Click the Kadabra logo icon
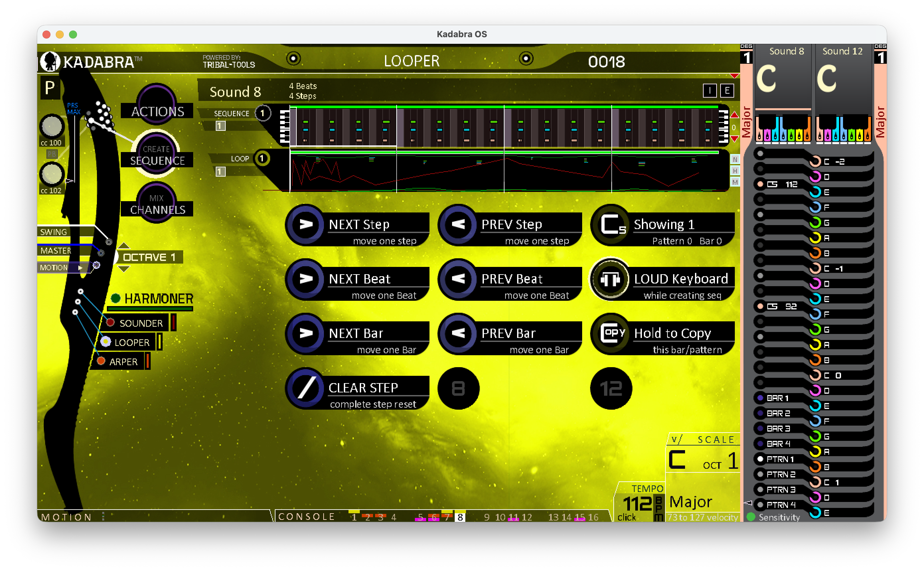 pos(50,61)
